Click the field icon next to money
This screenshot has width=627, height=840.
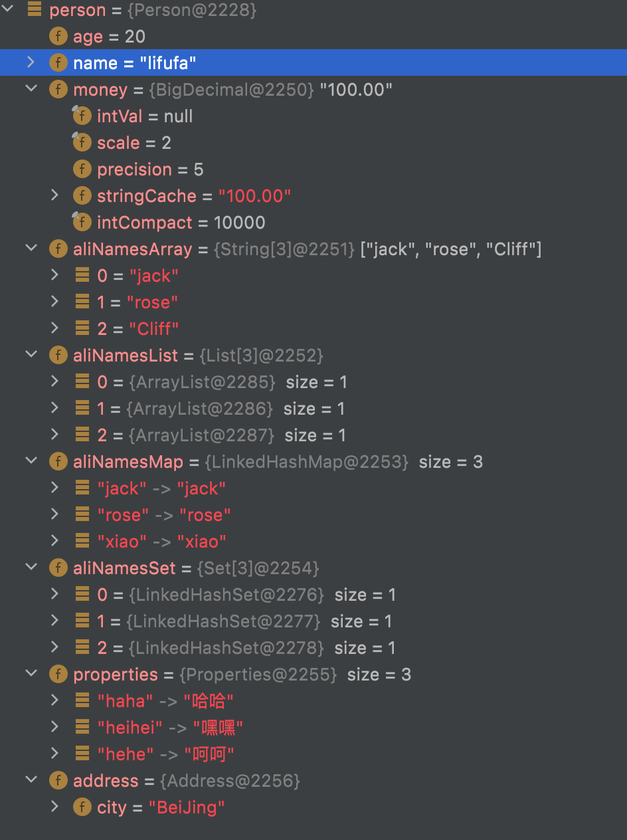click(x=58, y=90)
